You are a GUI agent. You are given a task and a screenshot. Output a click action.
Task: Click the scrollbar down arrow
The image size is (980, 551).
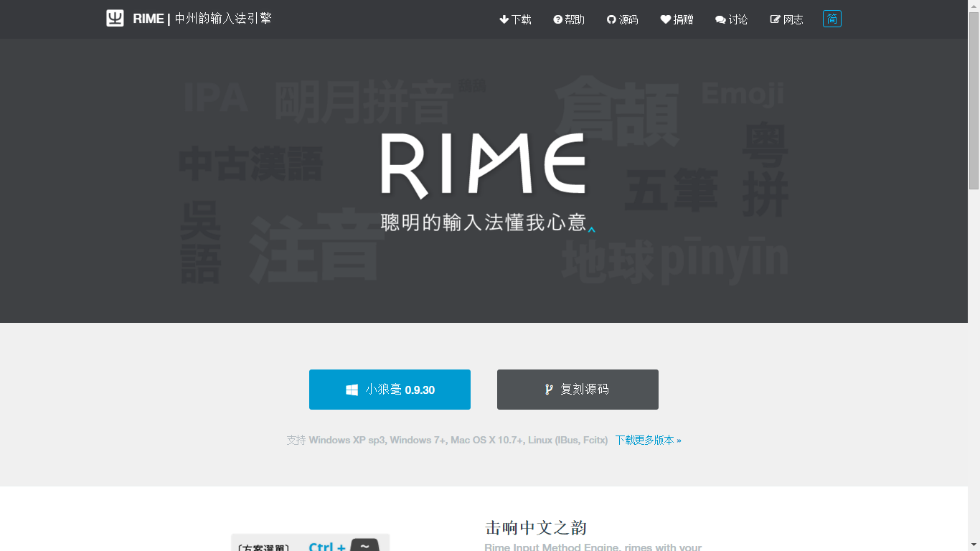pyautogui.click(x=974, y=545)
